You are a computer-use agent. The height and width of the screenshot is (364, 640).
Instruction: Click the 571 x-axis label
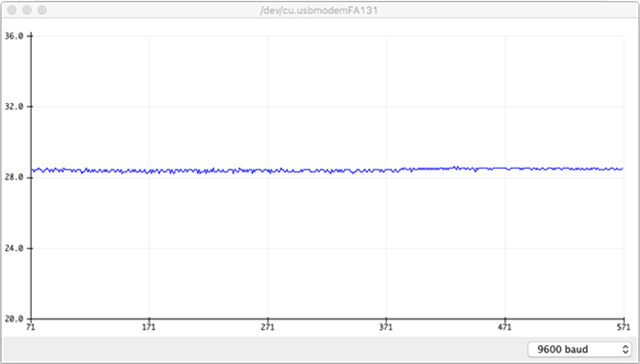coord(623,327)
